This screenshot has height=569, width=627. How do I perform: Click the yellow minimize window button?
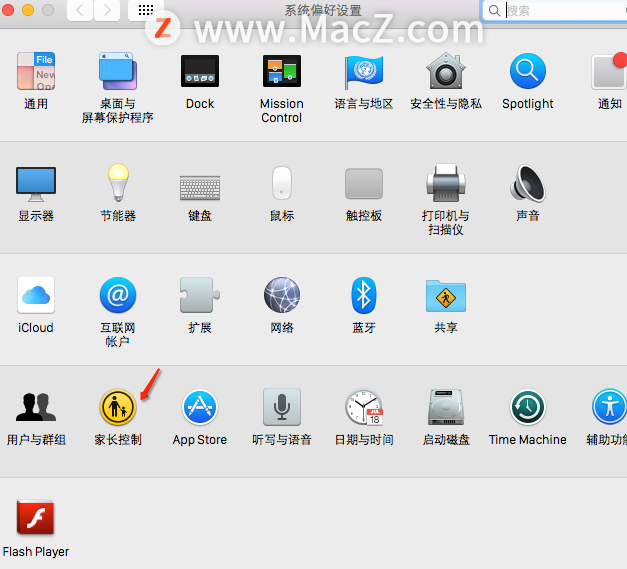pos(28,10)
